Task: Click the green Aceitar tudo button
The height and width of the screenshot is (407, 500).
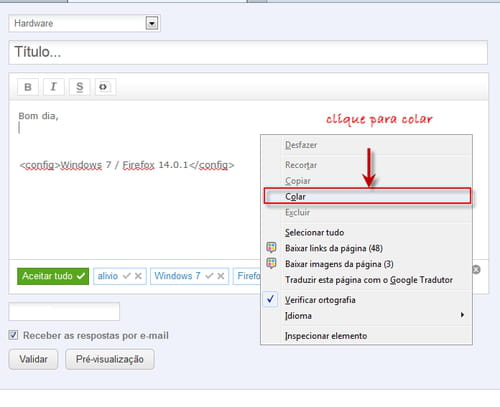Action: [x=53, y=276]
